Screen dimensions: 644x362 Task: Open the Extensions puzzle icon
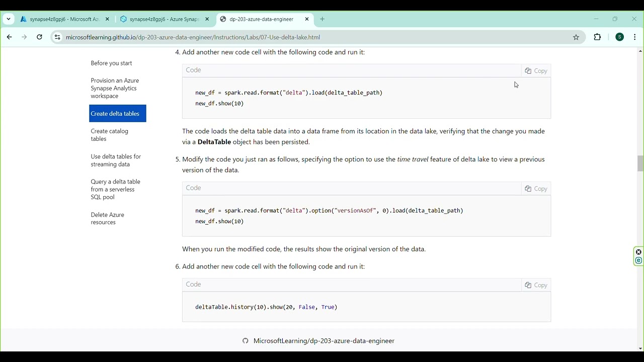[597, 37]
